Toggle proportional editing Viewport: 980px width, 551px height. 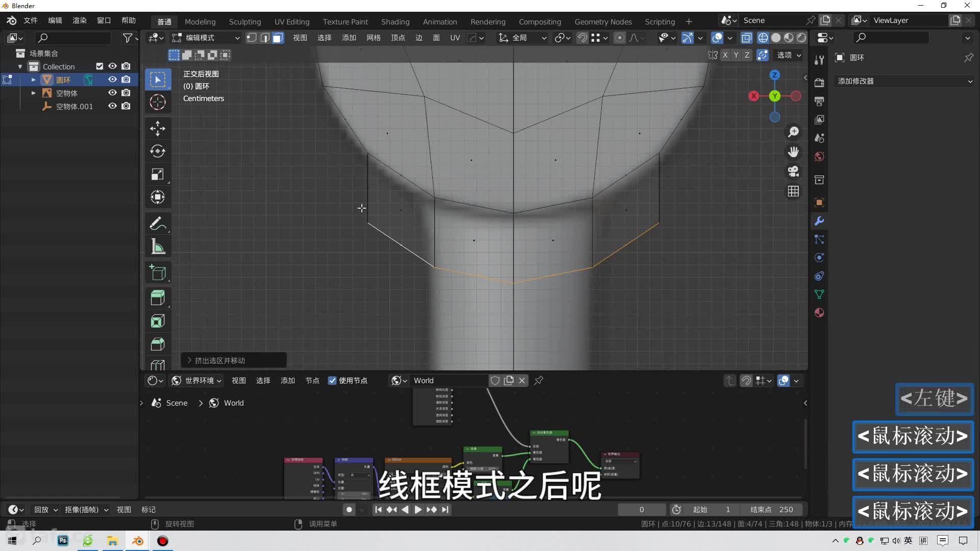[620, 38]
